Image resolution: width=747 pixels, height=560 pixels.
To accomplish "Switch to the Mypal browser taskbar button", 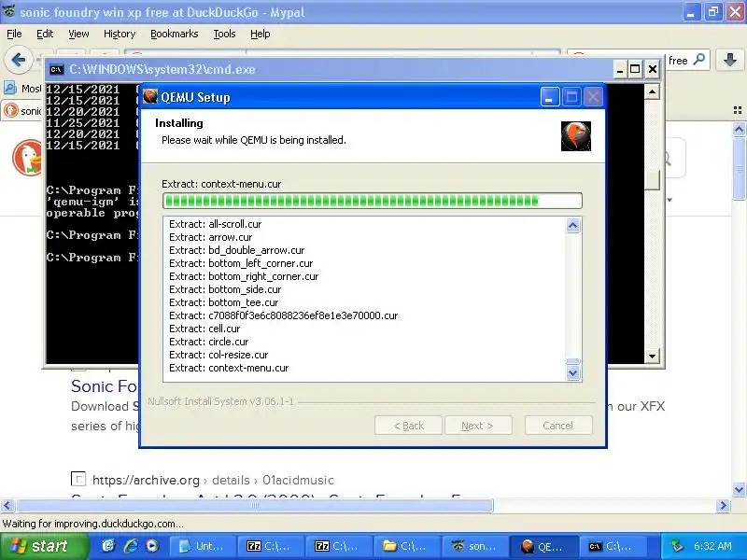I will click(x=475, y=546).
